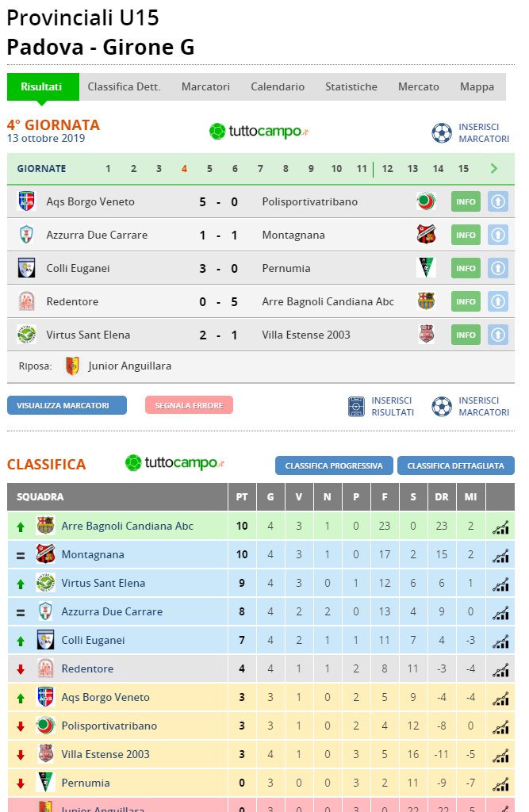The image size is (529, 812).
Task: Open Virtus Sant Elena link in standings
Action: click(x=103, y=583)
